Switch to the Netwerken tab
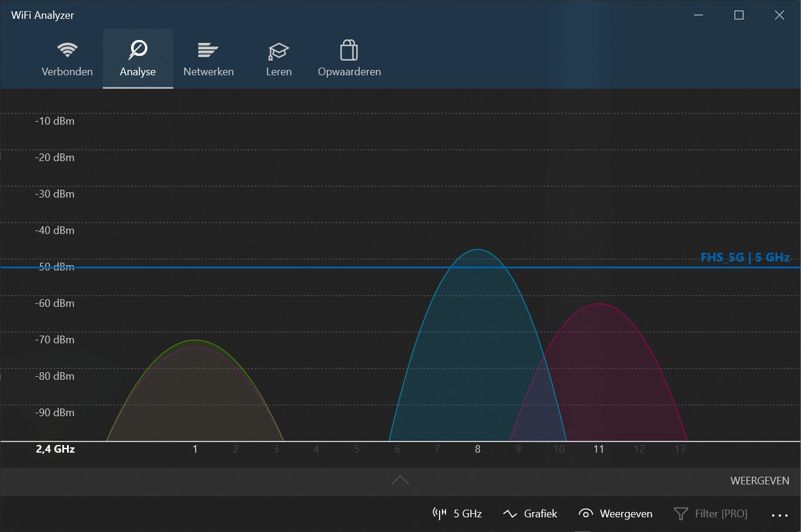This screenshot has height=532, width=801. click(x=208, y=59)
